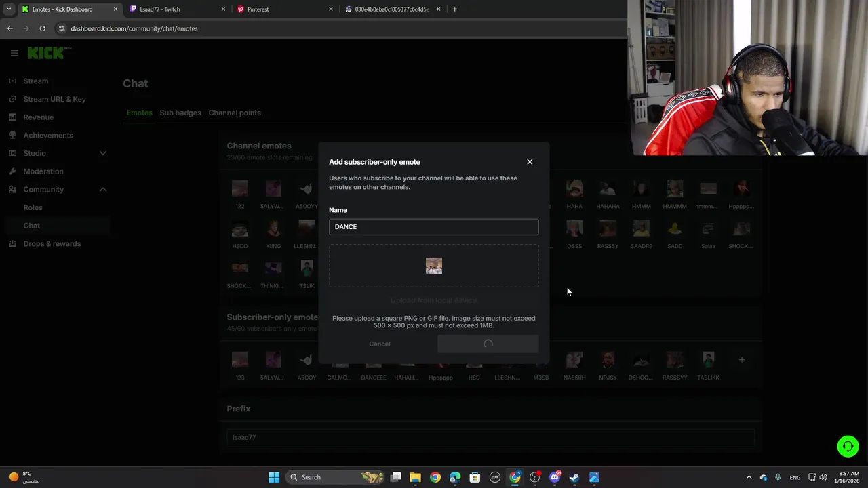Click the address bar URL

click(134, 28)
